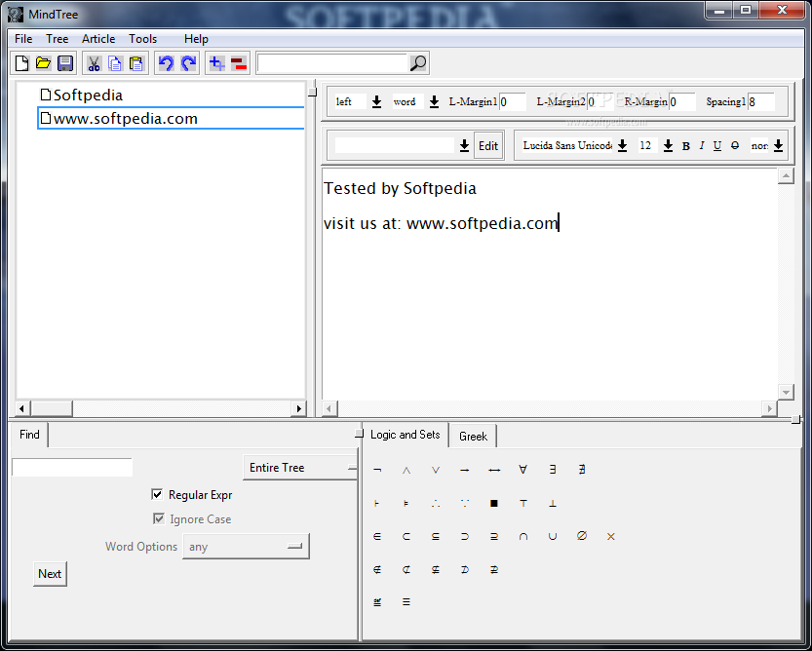The width and height of the screenshot is (812, 651).
Task: Insert the multiplication × symbol
Action: pyautogui.click(x=611, y=536)
